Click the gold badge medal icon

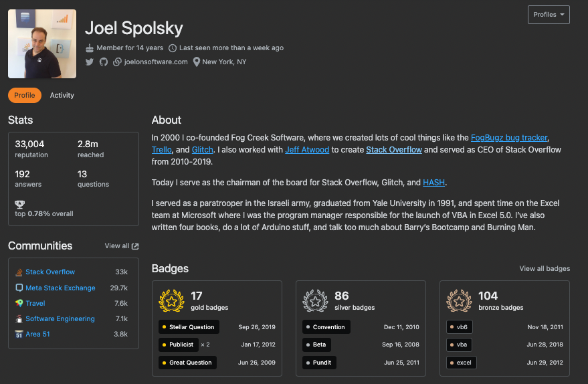click(171, 301)
